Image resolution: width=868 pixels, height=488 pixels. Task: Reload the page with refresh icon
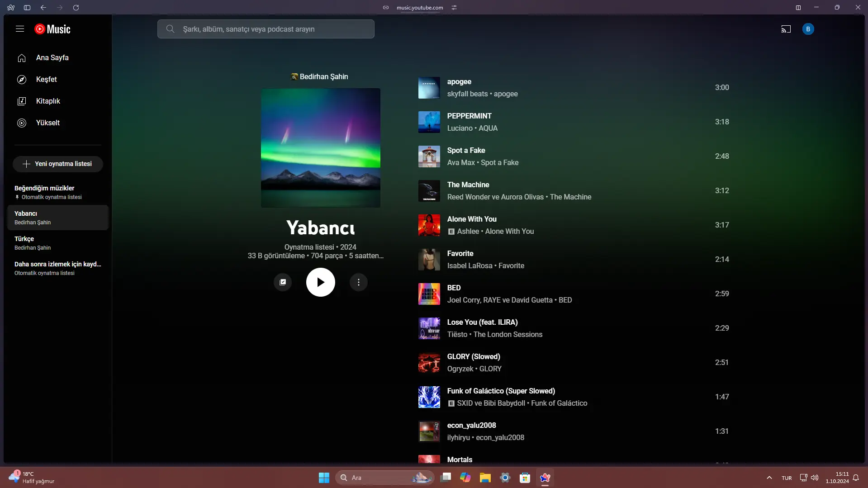point(76,7)
